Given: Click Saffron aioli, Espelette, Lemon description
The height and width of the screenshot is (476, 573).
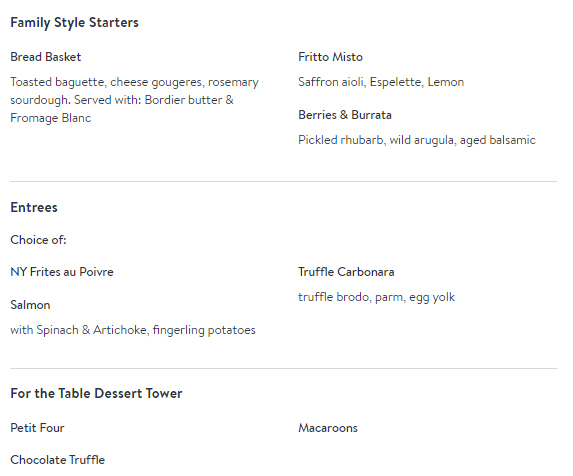Looking at the screenshot, I should (381, 82).
